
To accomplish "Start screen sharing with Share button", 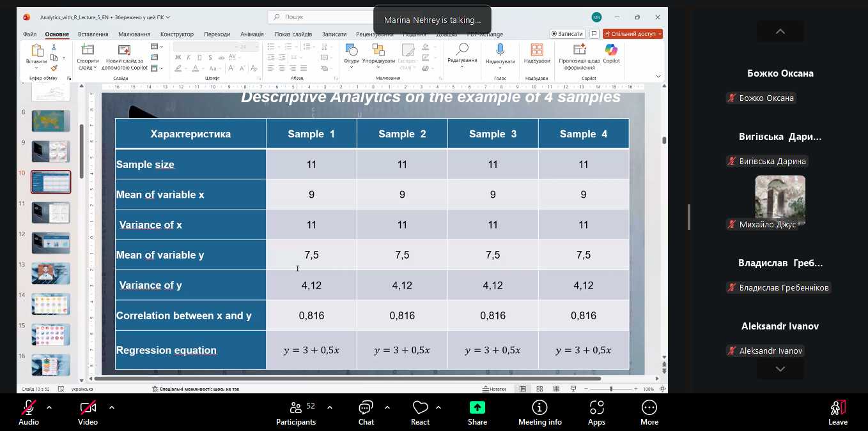I will (x=477, y=412).
